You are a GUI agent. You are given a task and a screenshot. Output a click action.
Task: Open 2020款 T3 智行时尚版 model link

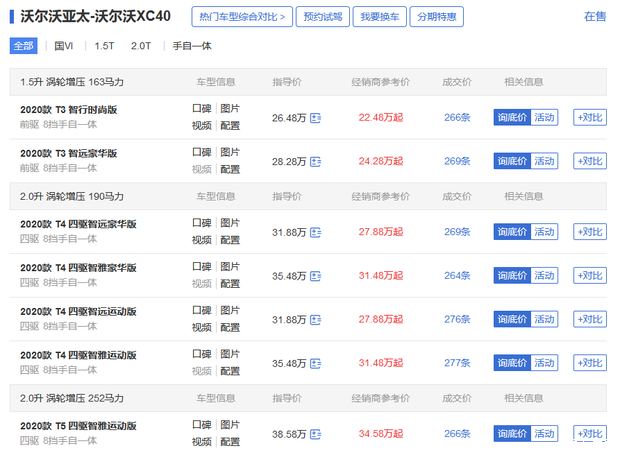(x=68, y=110)
